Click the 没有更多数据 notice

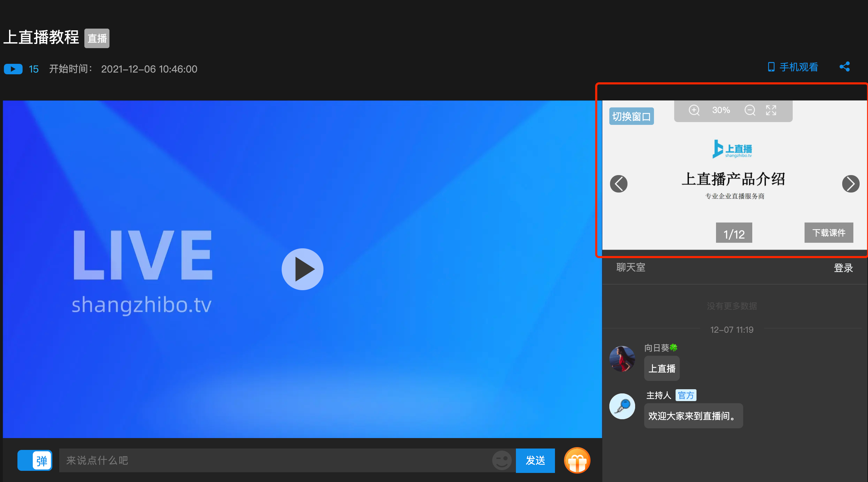[732, 306]
